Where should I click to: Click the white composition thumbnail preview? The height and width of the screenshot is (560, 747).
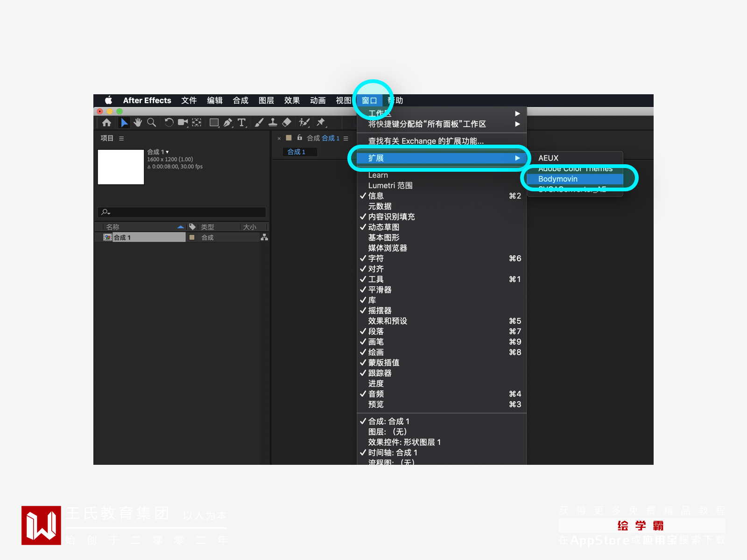point(121,167)
